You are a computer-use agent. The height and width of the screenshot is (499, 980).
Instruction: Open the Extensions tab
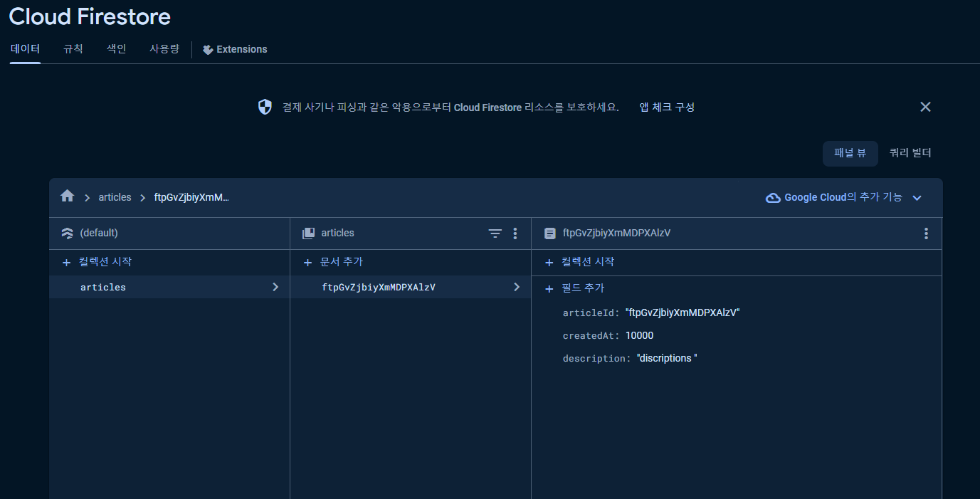[235, 49]
